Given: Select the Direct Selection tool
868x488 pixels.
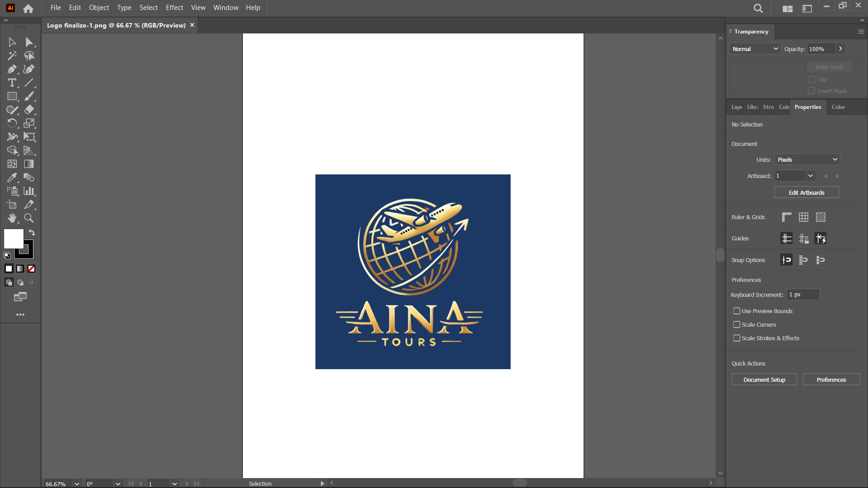Looking at the screenshot, I should click(x=29, y=42).
